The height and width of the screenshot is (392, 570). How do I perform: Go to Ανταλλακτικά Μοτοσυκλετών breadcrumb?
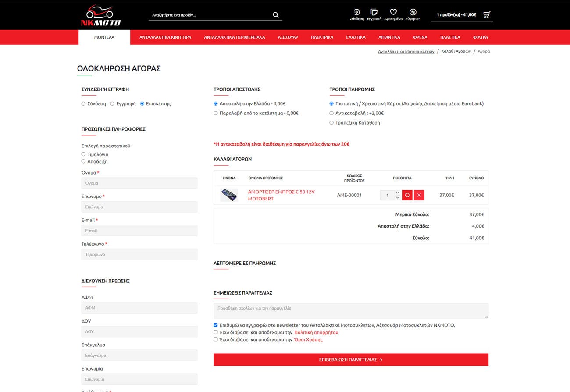tap(406, 51)
